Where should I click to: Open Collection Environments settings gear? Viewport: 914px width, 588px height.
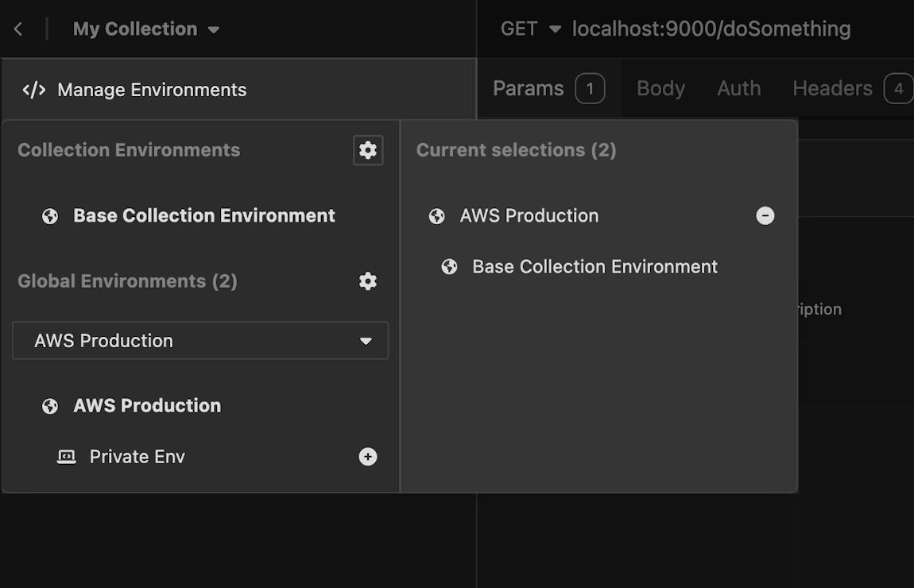point(367,150)
